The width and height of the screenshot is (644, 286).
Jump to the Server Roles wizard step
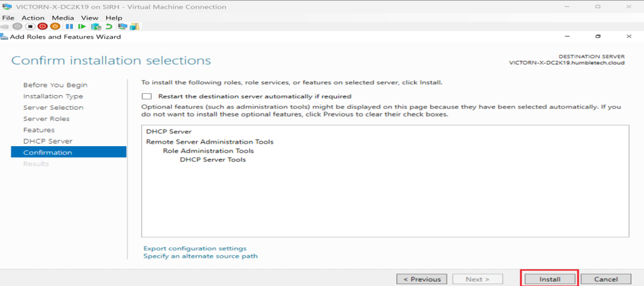coord(46,118)
